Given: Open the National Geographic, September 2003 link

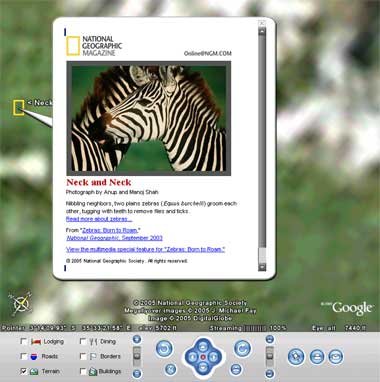Looking at the screenshot, I should (114, 238).
